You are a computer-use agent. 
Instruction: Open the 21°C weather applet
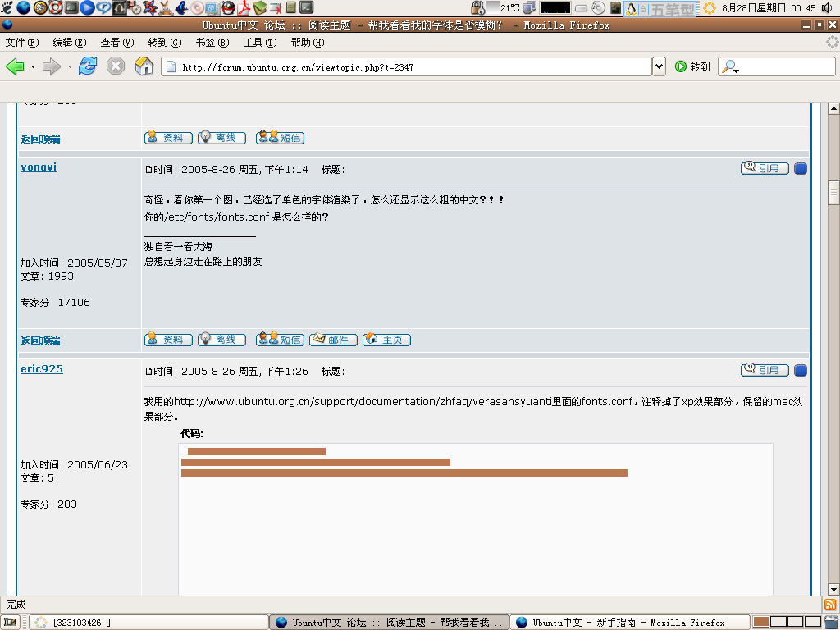(x=504, y=7)
